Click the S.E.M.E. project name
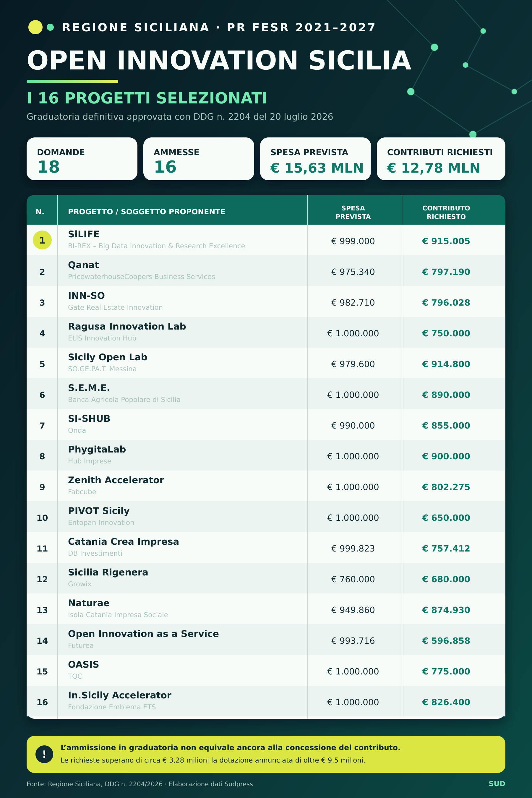 [89, 388]
